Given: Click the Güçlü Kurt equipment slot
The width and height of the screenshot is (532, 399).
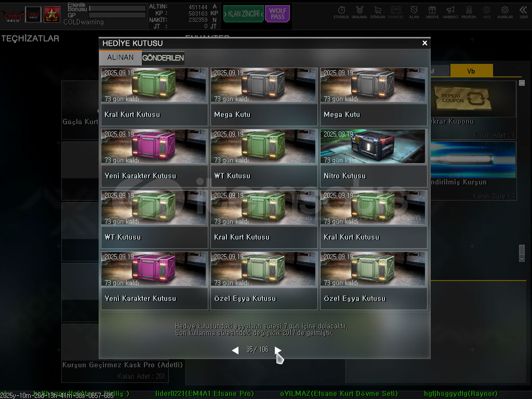Looking at the screenshot, I should point(80,110).
